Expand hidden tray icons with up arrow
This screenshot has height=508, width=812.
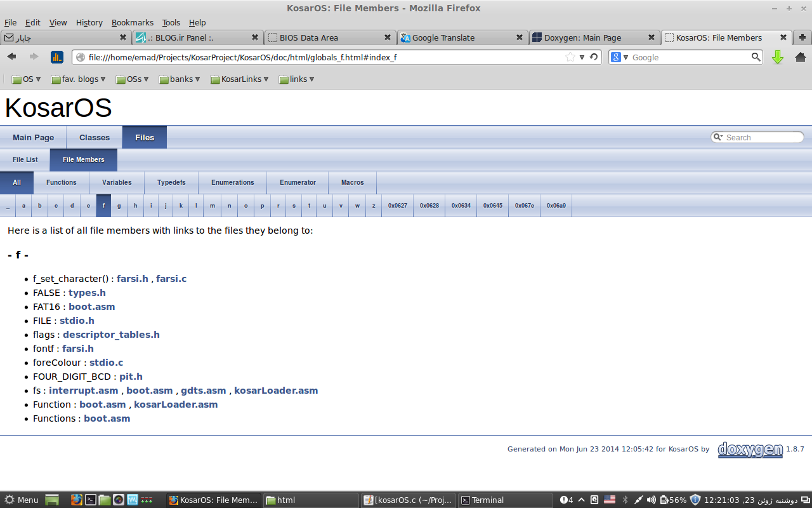point(581,500)
